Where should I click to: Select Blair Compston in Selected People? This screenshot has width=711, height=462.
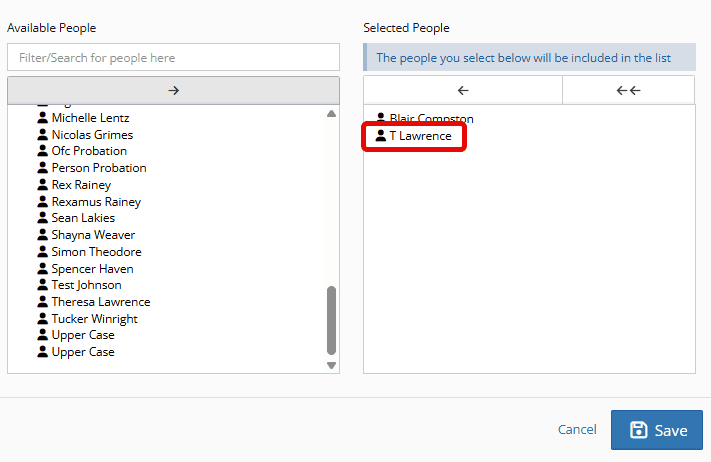tap(431, 118)
